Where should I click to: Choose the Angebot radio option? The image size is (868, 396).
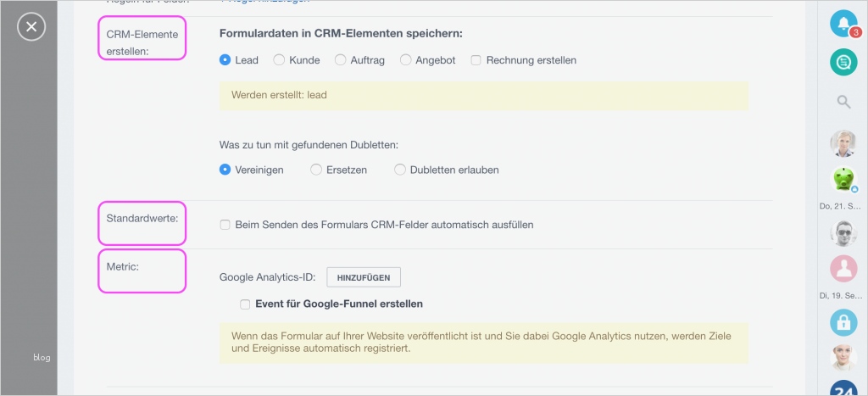point(406,60)
